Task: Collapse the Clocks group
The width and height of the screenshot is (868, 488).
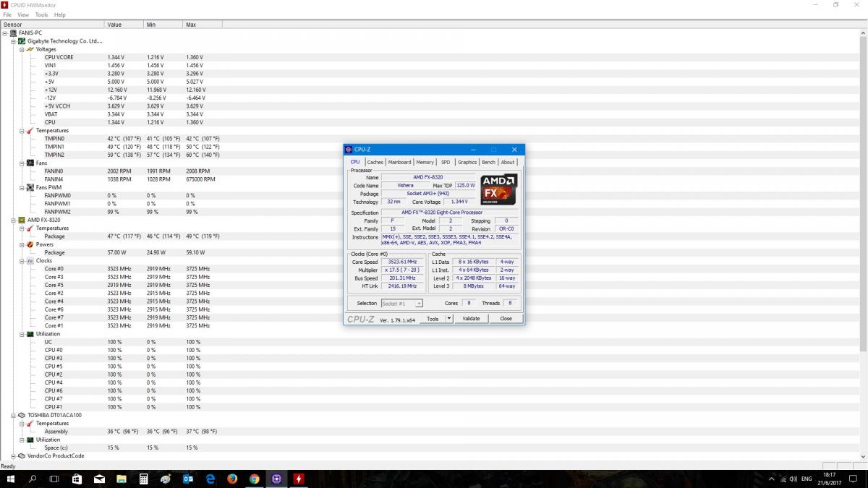Action: [x=22, y=261]
